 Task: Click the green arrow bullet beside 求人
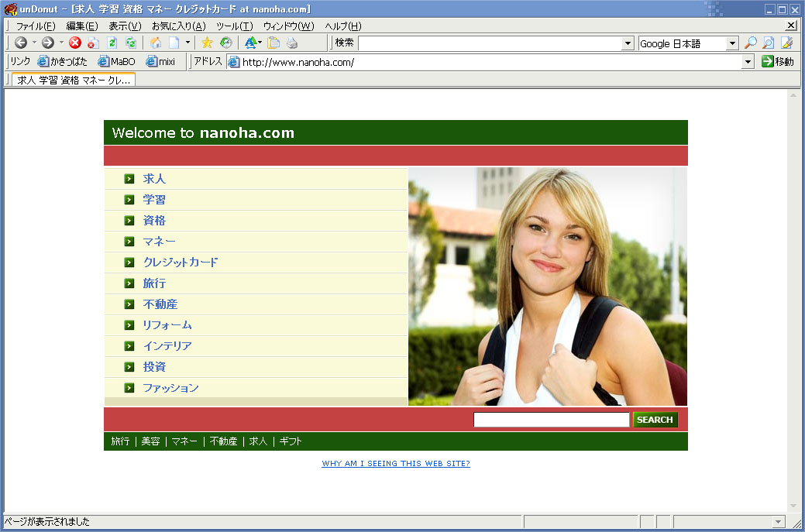pos(129,179)
